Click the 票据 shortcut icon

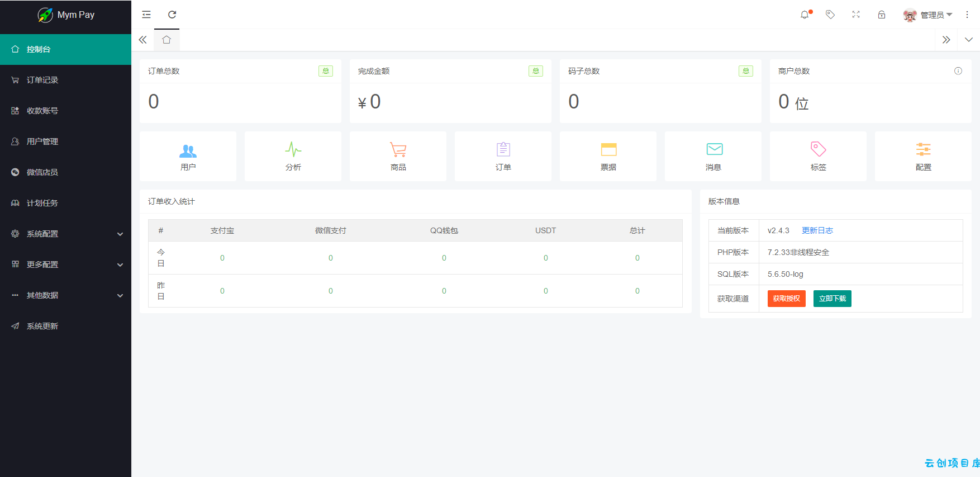click(x=608, y=149)
